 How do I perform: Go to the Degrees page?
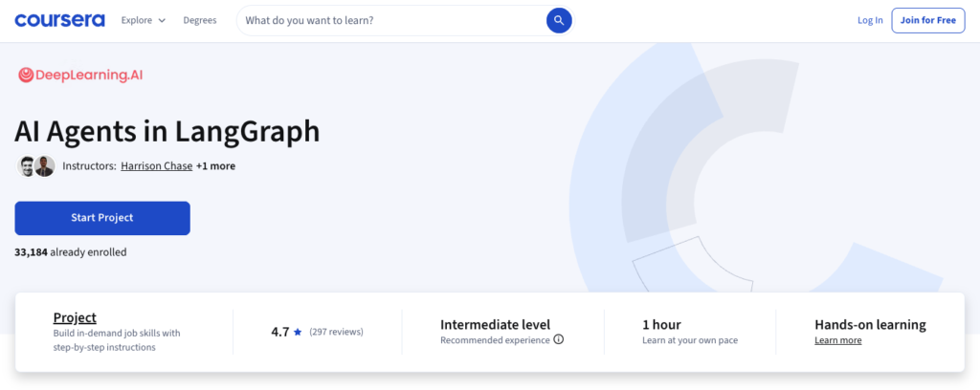tap(200, 20)
